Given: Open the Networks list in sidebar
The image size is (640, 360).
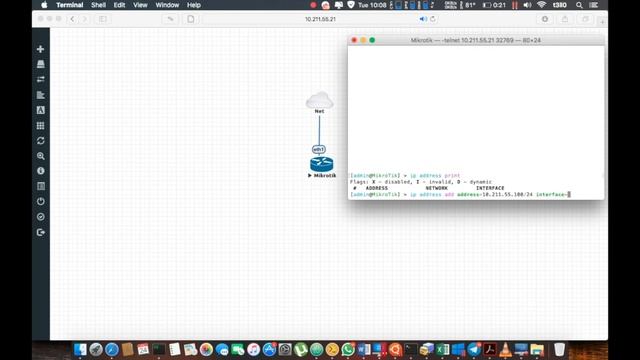Looking at the screenshot, I should pyautogui.click(x=40, y=79).
